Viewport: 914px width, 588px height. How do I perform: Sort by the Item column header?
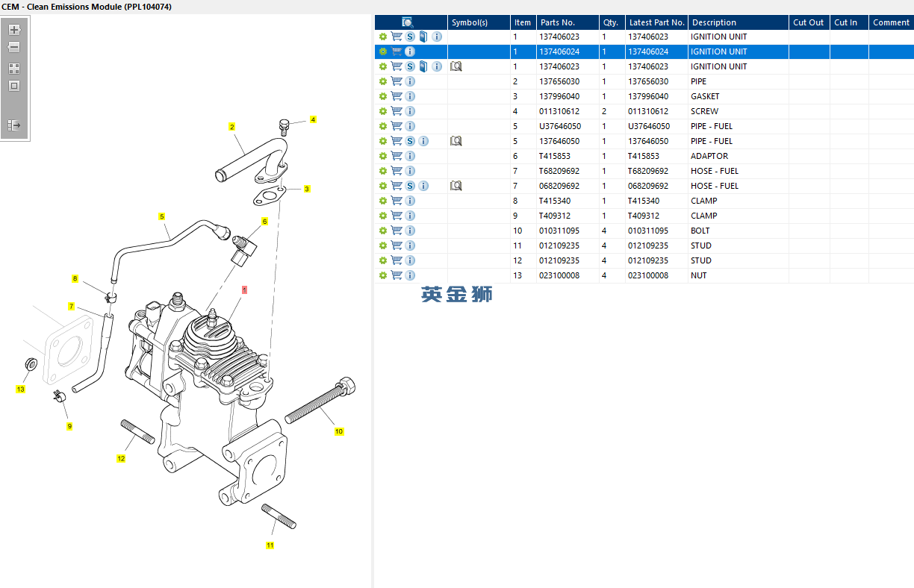(523, 22)
